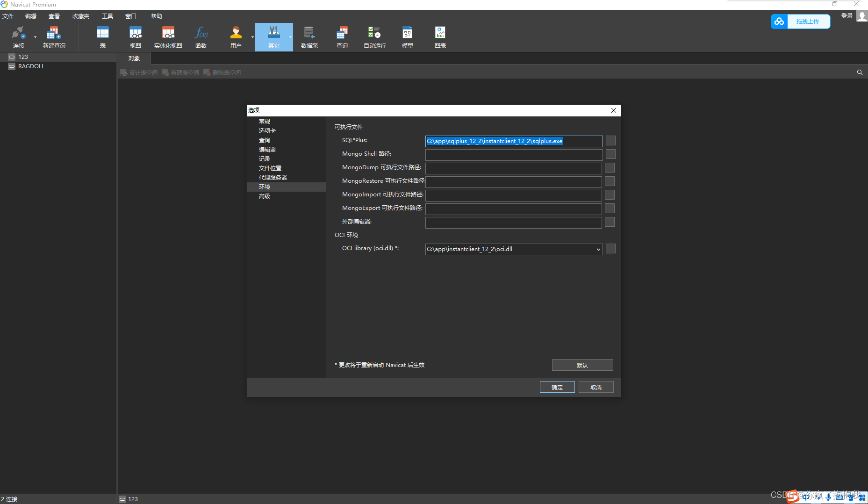Click the 默认 default button
The image size is (868, 504).
click(x=582, y=365)
